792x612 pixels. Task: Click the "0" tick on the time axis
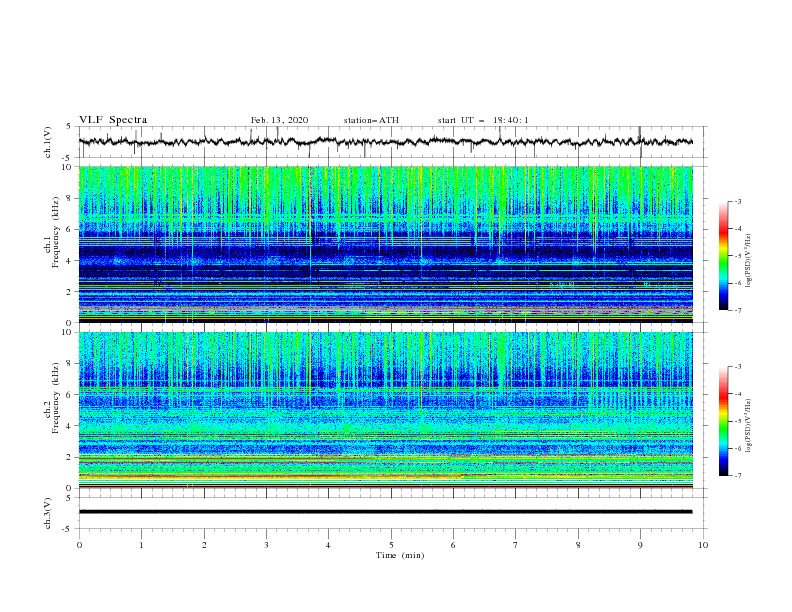click(79, 545)
